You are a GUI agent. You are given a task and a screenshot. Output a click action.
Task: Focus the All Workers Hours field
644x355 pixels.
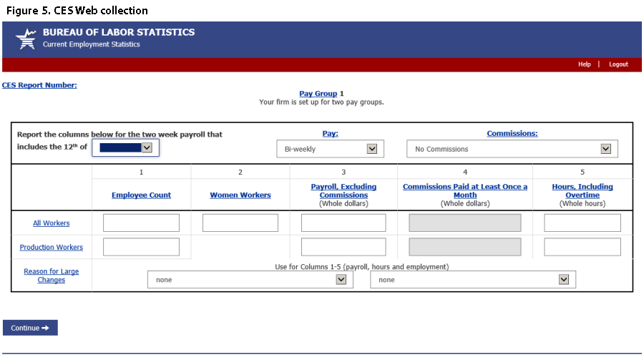(x=582, y=223)
